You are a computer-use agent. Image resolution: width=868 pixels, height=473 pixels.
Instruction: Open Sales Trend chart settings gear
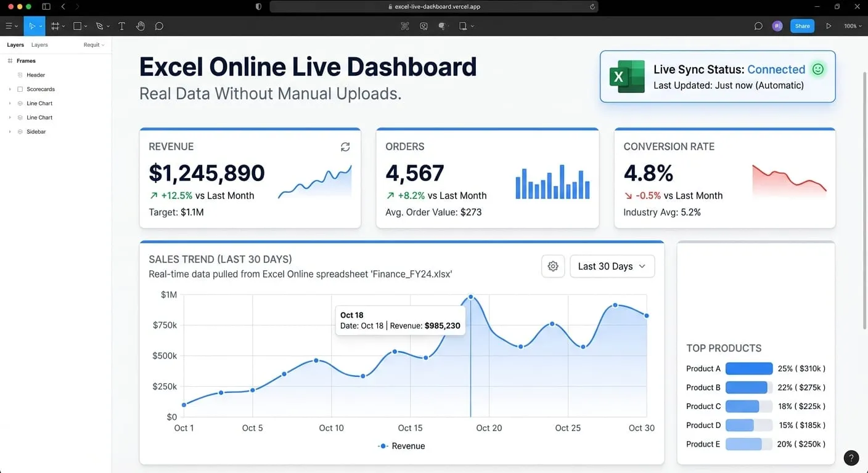point(553,266)
